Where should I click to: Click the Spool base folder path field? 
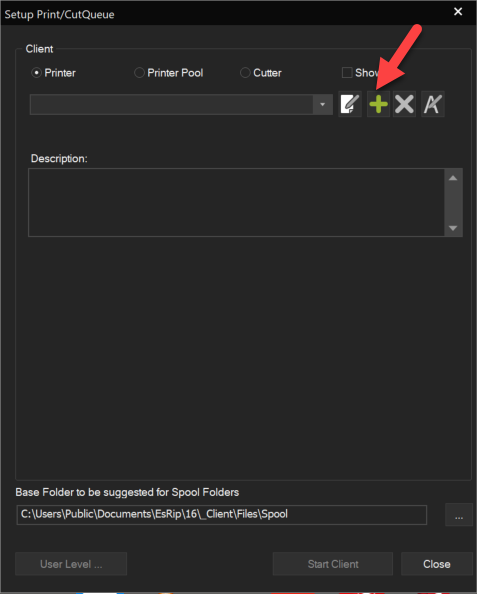tap(222, 514)
